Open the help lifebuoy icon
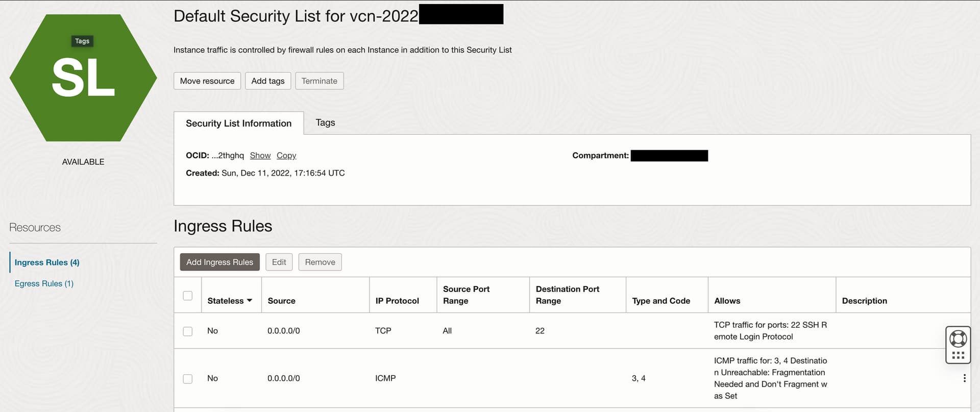 958,338
